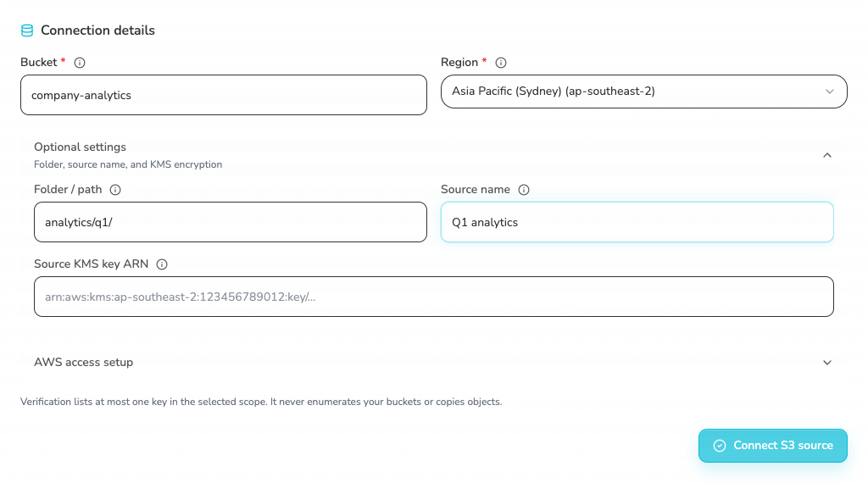Screen dimensions: 868x483
Task: Open the Region dropdown
Action: [x=644, y=92]
